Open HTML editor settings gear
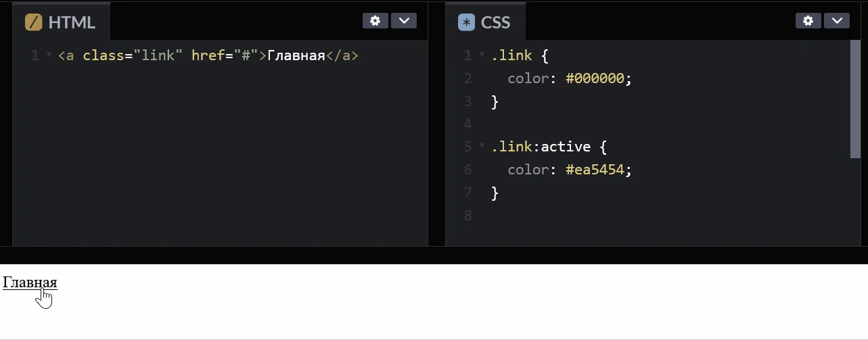 (375, 21)
